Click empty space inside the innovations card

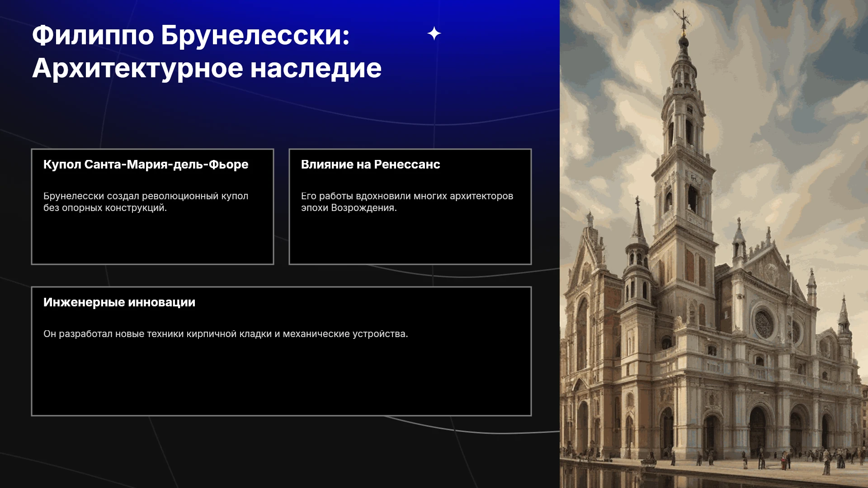coord(281,380)
